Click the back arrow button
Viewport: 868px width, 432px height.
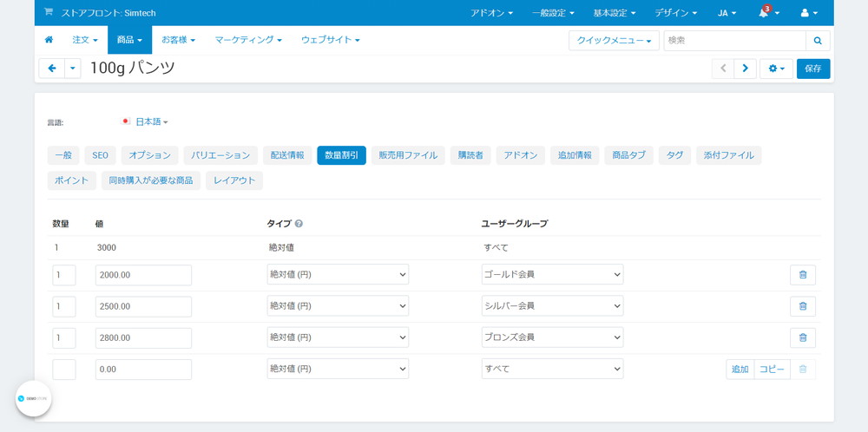point(52,69)
